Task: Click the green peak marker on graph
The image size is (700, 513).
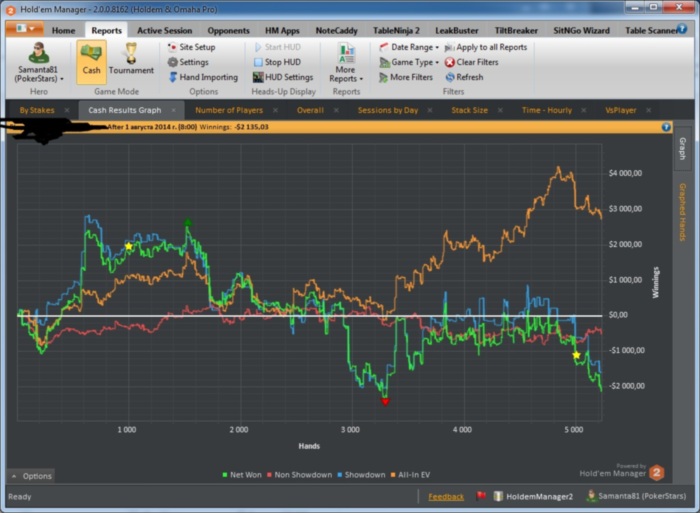Action: point(188,222)
